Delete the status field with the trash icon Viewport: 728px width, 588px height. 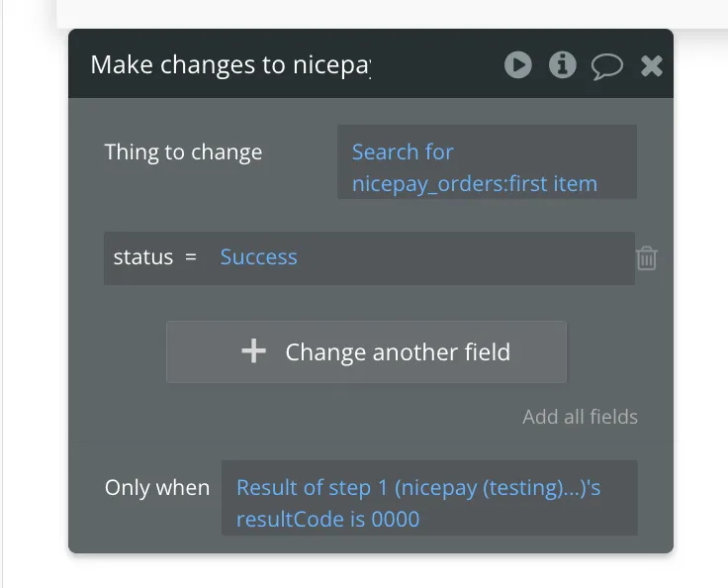(647, 258)
